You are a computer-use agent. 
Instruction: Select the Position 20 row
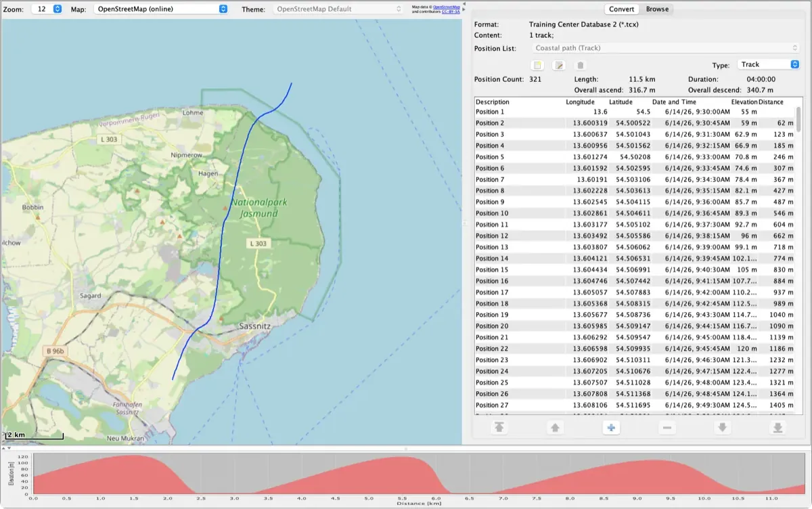pyautogui.click(x=635, y=326)
